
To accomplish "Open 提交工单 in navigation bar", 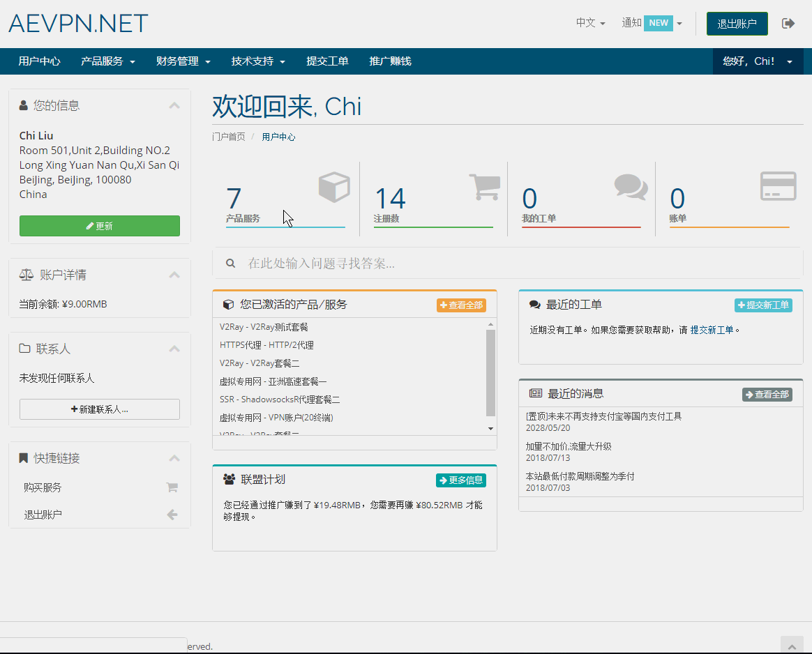I will point(327,61).
